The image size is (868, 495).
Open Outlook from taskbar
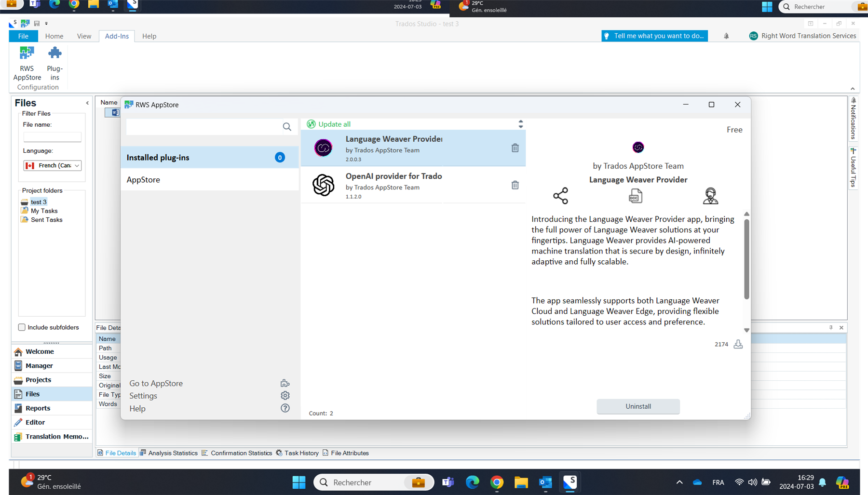coord(545,482)
